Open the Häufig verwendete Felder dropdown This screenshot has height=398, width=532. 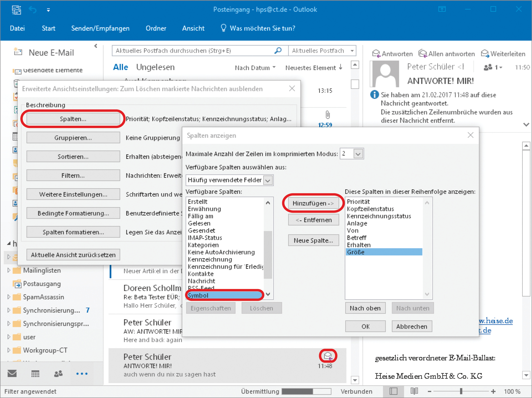click(268, 180)
